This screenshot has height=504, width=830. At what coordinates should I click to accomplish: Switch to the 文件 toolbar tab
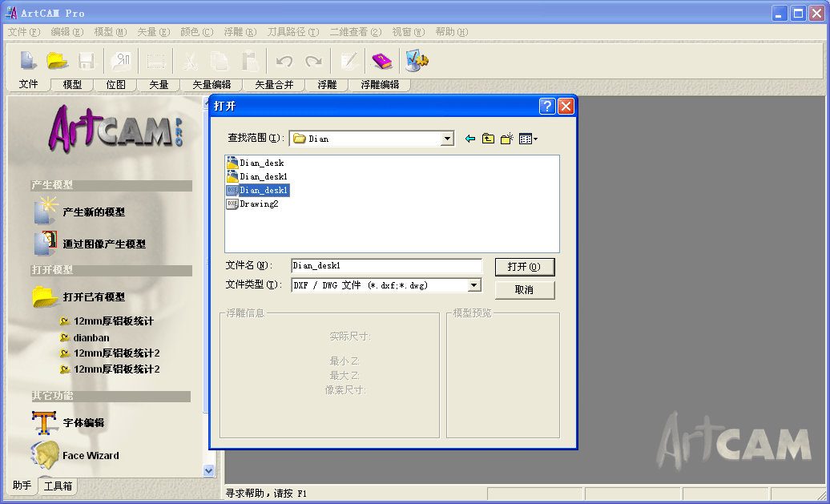29,84
